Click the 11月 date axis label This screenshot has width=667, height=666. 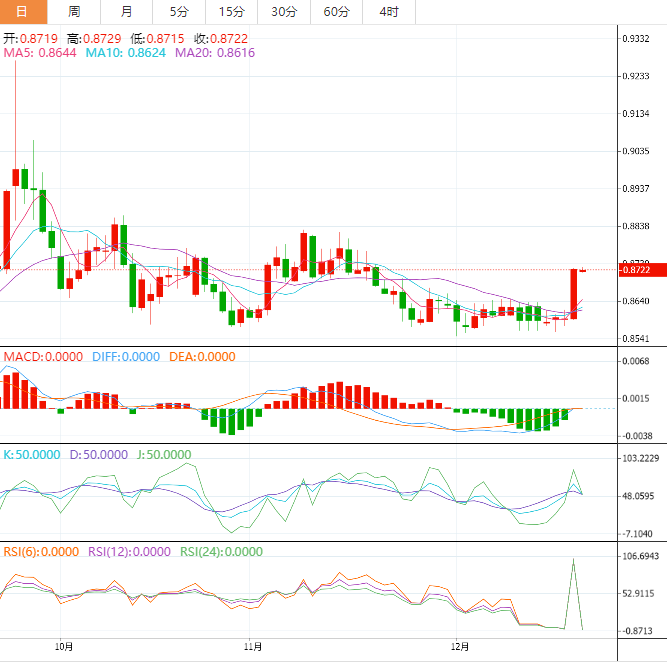pyautogui.click(x=253, y=647)
